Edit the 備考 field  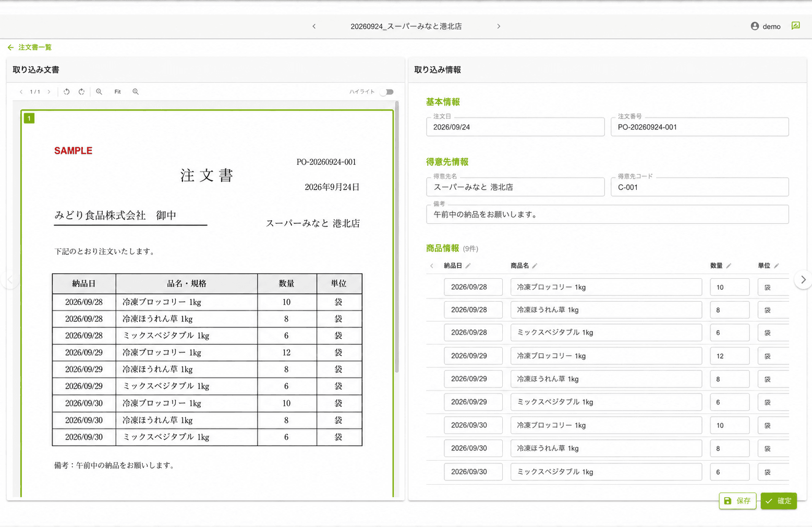608,214
